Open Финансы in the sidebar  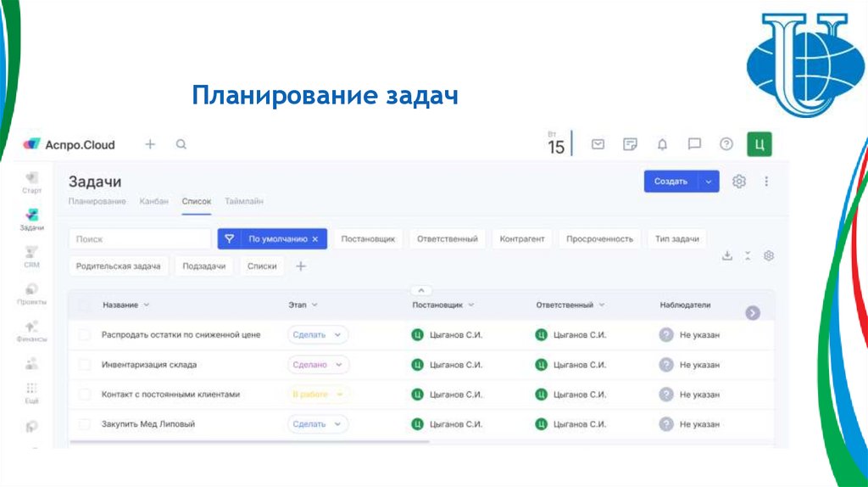point(31,332)
